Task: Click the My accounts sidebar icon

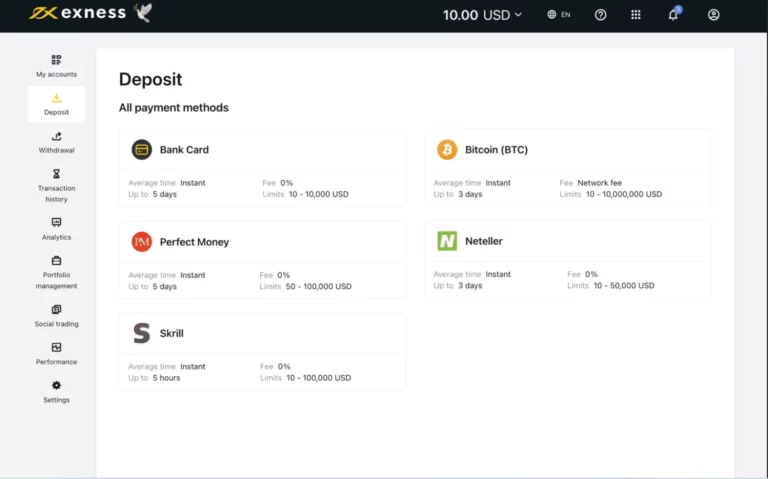Action: [x=56, y=60]
